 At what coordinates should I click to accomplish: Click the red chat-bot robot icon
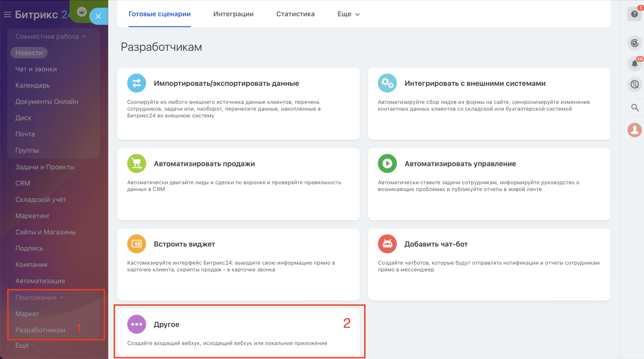(387, 244)
